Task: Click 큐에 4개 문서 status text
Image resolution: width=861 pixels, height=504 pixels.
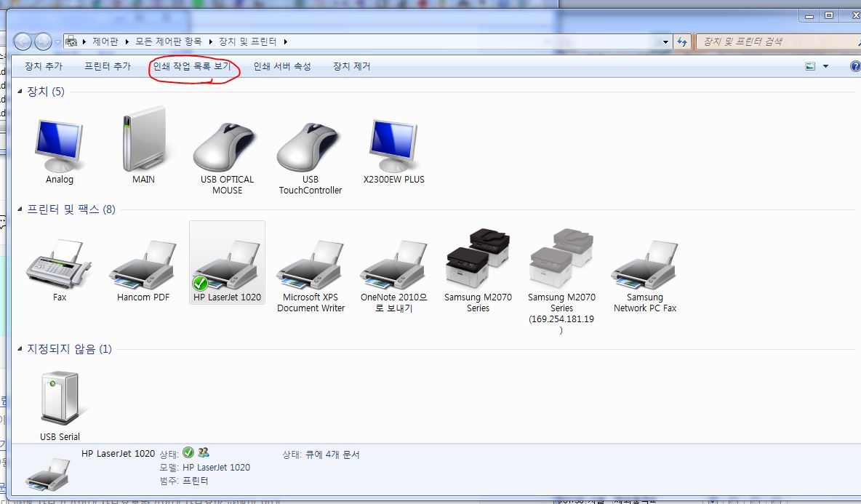Action: (x=332, y=455)
